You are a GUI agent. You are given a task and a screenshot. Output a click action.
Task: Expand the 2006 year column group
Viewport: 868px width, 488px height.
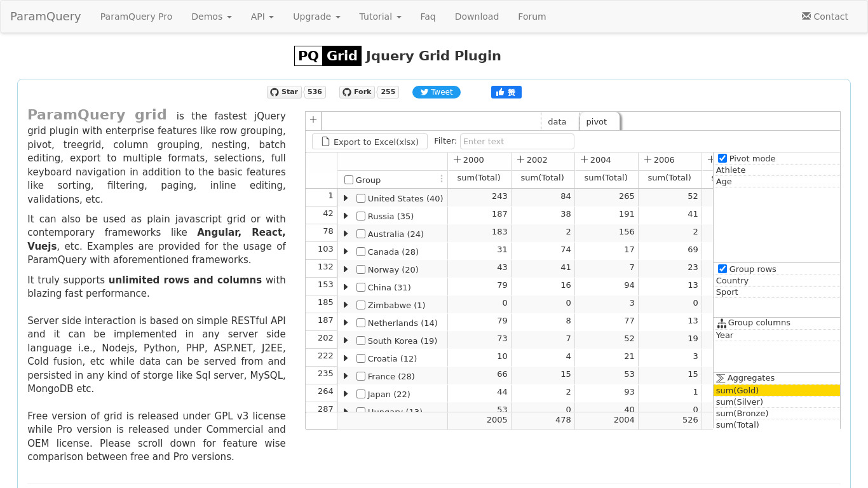coord(648,159)
